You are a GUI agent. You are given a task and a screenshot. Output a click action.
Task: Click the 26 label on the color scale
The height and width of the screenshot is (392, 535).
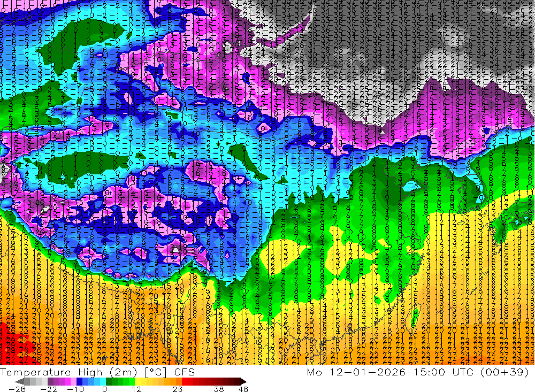coord(178,389)
